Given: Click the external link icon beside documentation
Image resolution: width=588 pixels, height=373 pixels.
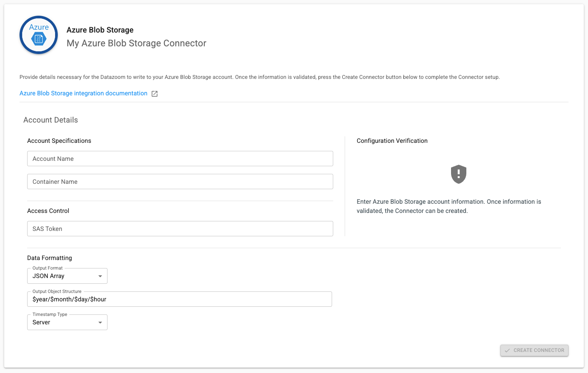Looking at the screenshot, I should [155, 94].
